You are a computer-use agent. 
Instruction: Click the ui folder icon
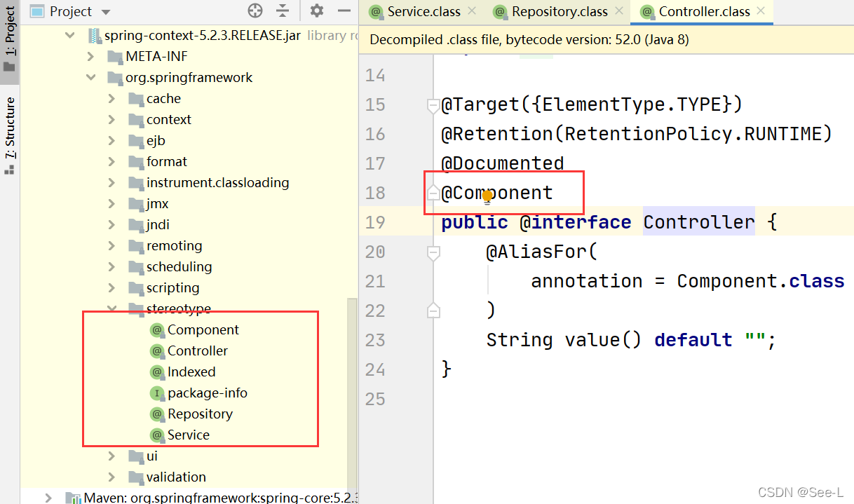(x=136, y=456)
